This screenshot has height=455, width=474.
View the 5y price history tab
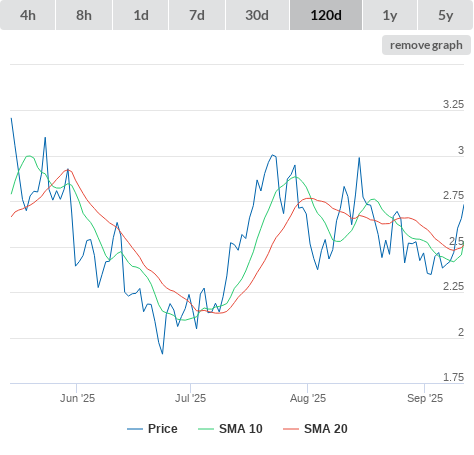click(446, 15)
